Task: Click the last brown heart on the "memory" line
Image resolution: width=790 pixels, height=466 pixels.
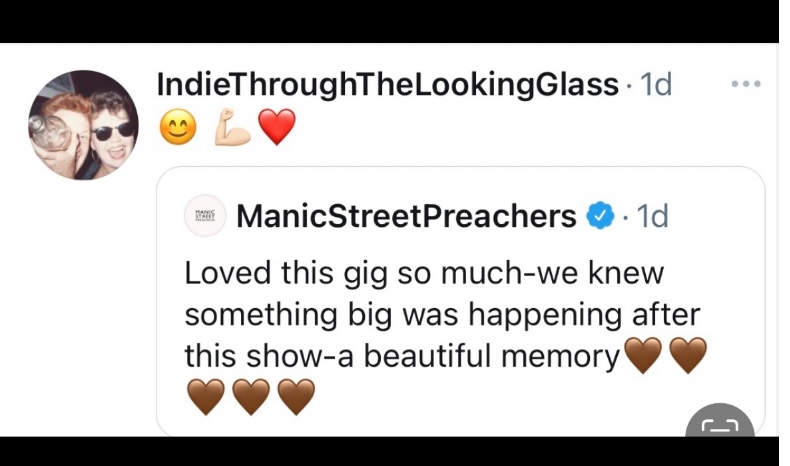Action: point(687,355)
